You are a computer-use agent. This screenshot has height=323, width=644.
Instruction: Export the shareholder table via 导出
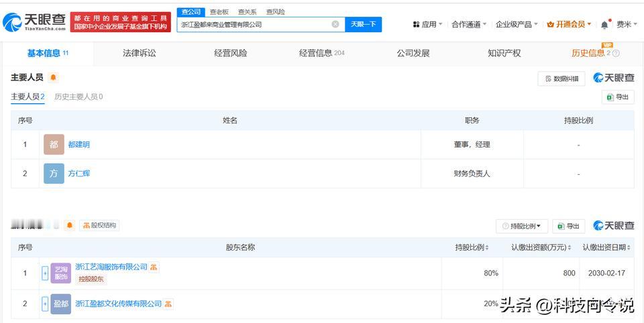(x=569, y=226)
